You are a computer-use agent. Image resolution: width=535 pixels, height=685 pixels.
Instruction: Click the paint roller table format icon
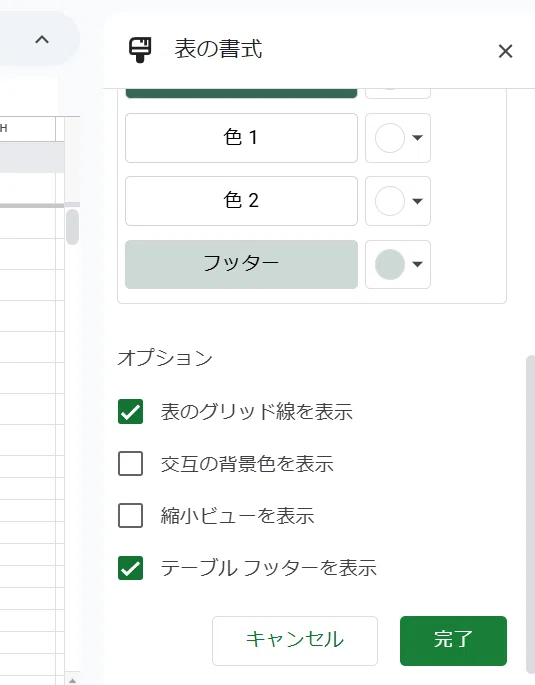pyautogui.click(x=140, y=49)
